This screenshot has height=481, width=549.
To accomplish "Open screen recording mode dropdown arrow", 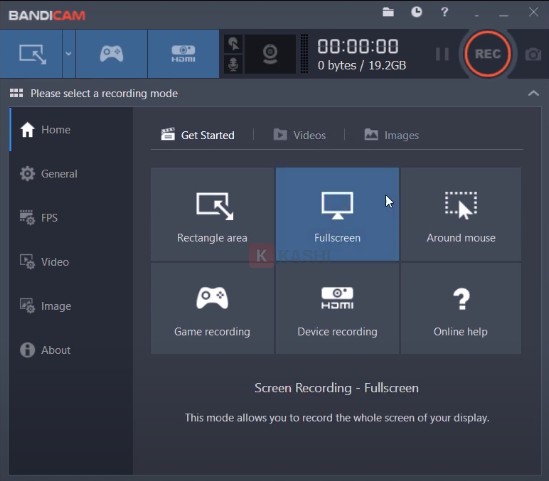I will (69, 54).
